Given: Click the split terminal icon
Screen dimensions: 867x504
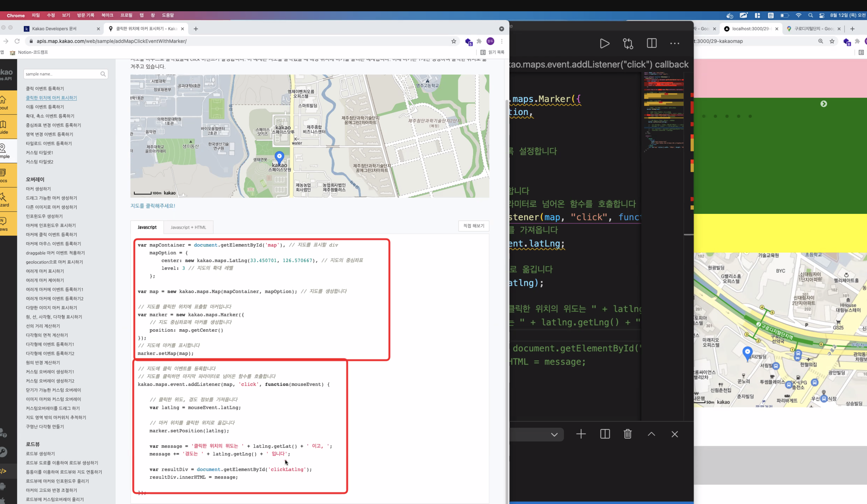Looking at the screenshot, I should (x=605, y=434).
